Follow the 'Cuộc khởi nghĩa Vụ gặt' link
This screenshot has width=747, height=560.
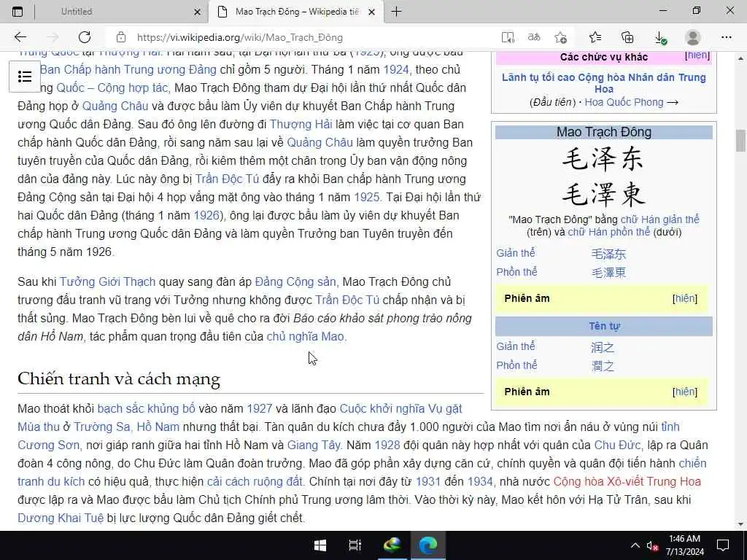click(400, 408)
